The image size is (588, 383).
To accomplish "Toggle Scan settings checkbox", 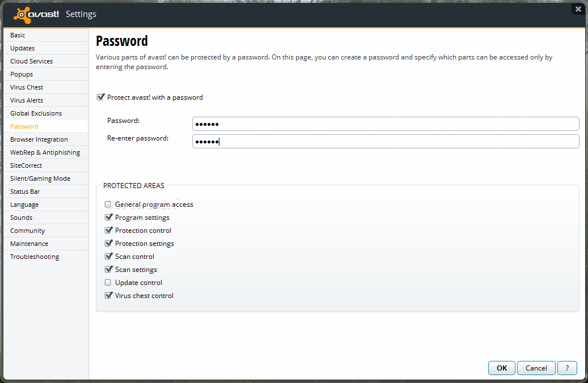I will pyautogui.click(x=108, y=270).
